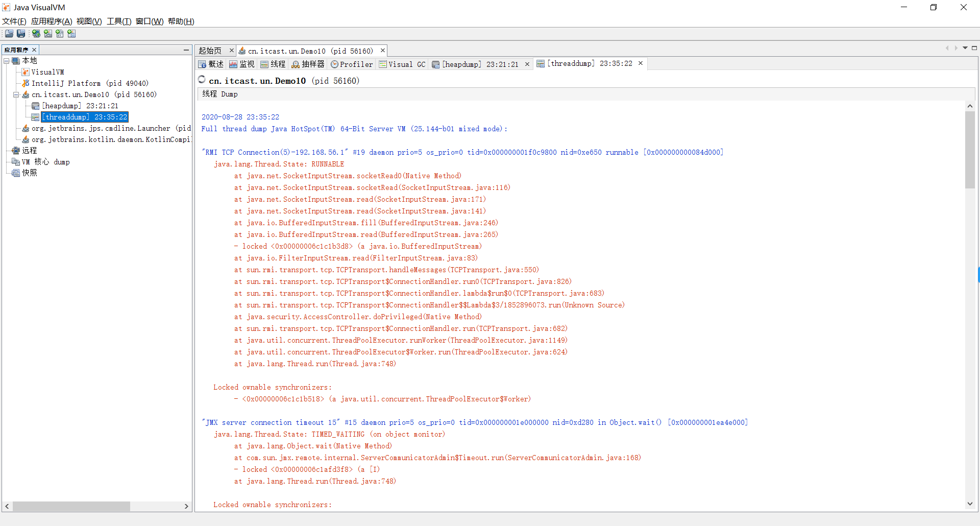Image resolution: width=980 pixels, height=526 pixels.
Task: Collapse the 本地 (Local) tree node
Action: [x=7, y=61]
